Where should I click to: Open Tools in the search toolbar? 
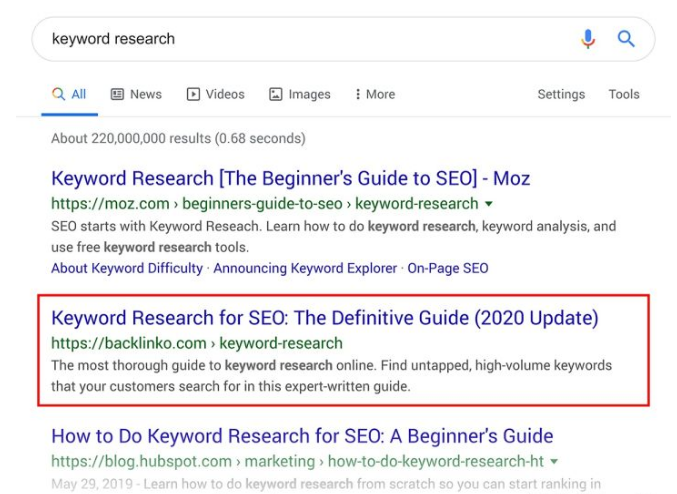pos(624,94)
